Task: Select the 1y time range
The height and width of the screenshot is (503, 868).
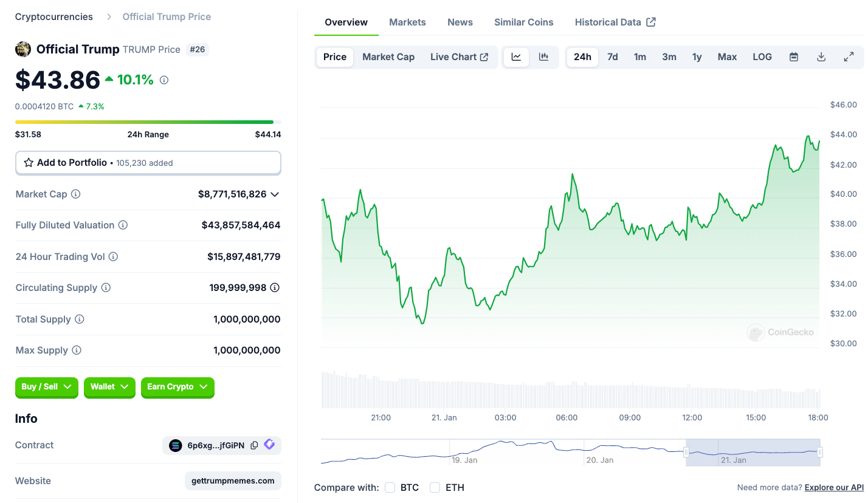Action: 697,57
